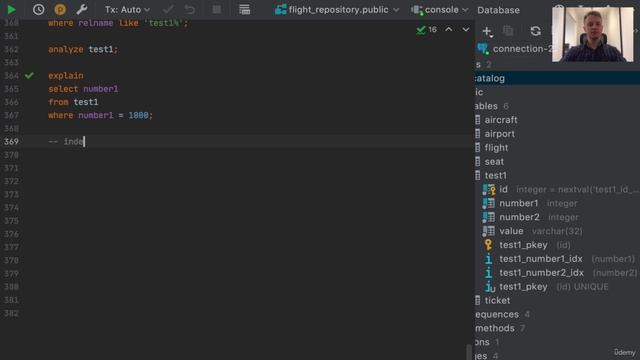Viewport: 640px width, 360px height.
Task: Click the Commit checkmark icon
Action: pyautogui.click(x=168, y=9)
